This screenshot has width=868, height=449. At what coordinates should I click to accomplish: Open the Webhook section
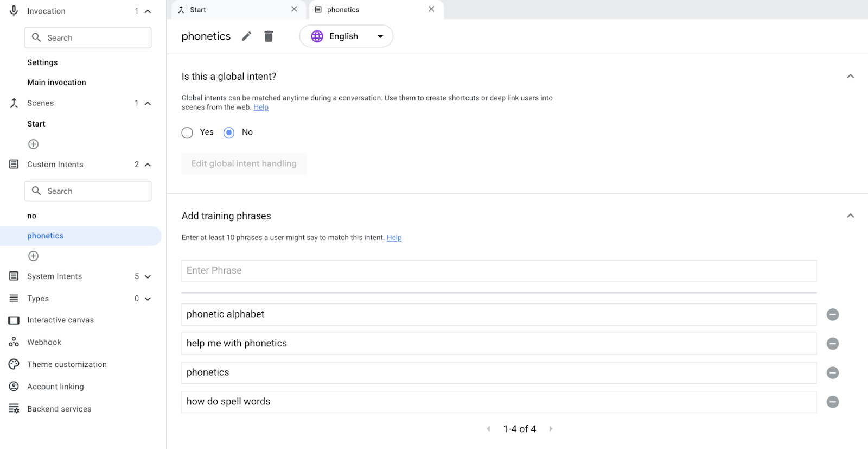44,343
